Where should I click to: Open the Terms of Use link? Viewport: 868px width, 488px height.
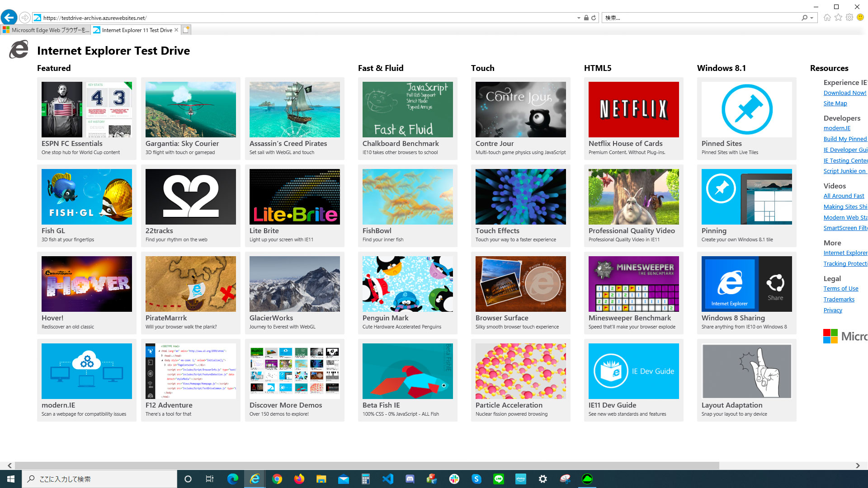(840, 289)
